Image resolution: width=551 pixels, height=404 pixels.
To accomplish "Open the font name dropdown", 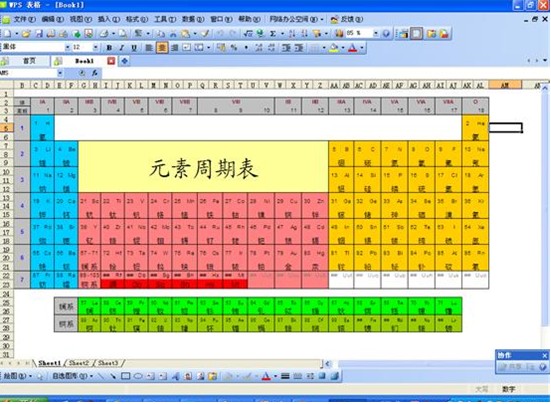I will pos(67,47).
